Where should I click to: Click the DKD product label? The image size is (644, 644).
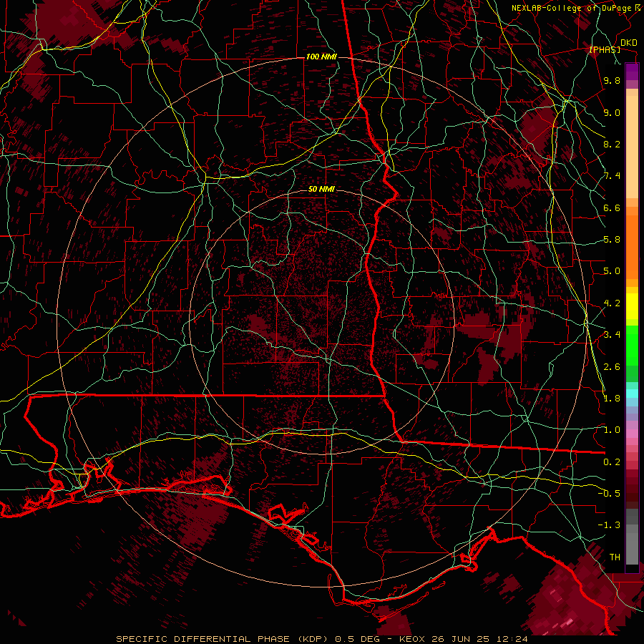pyautogui.click(x=628, y=43)
